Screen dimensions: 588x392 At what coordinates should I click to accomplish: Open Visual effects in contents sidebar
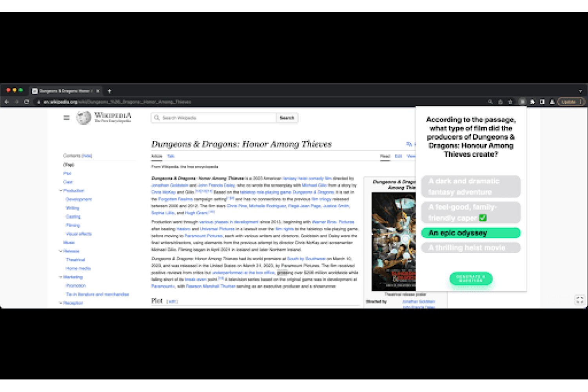(79, 234)
